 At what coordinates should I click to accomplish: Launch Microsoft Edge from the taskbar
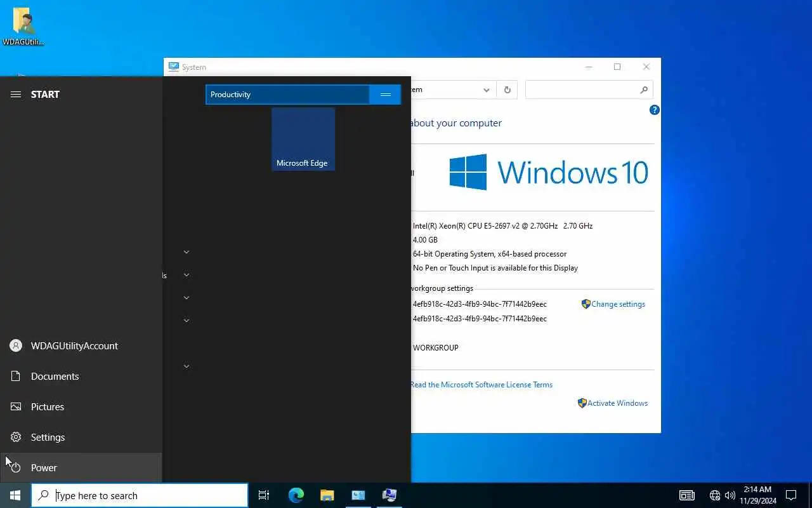(x=296, y=495)
